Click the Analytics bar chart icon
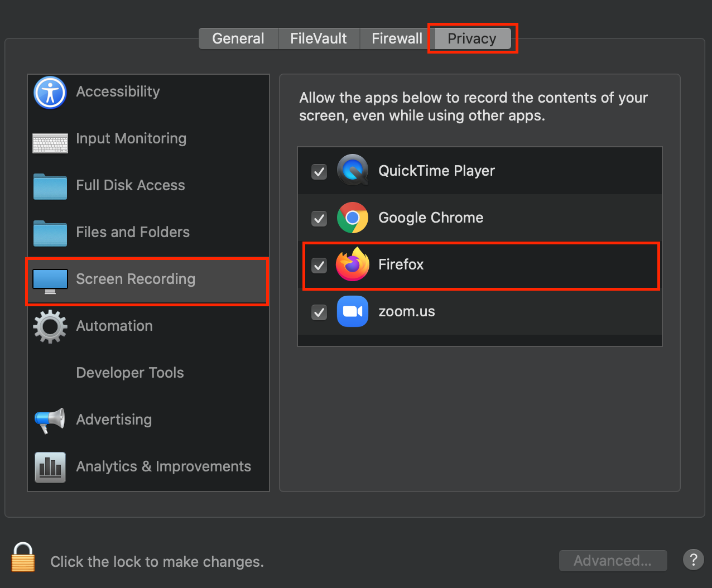Screen dimensions: 712x588 [50, 467]
